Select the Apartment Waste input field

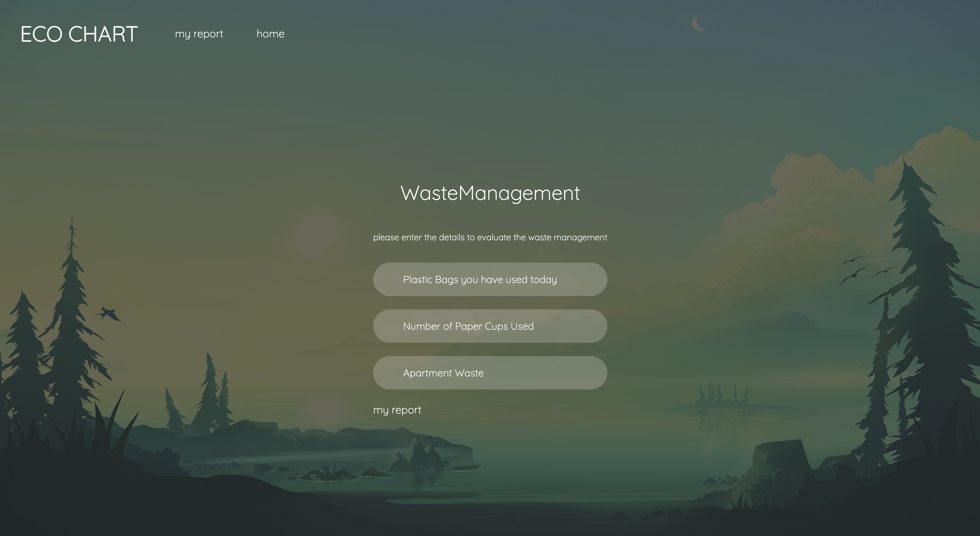pos(490,373)
